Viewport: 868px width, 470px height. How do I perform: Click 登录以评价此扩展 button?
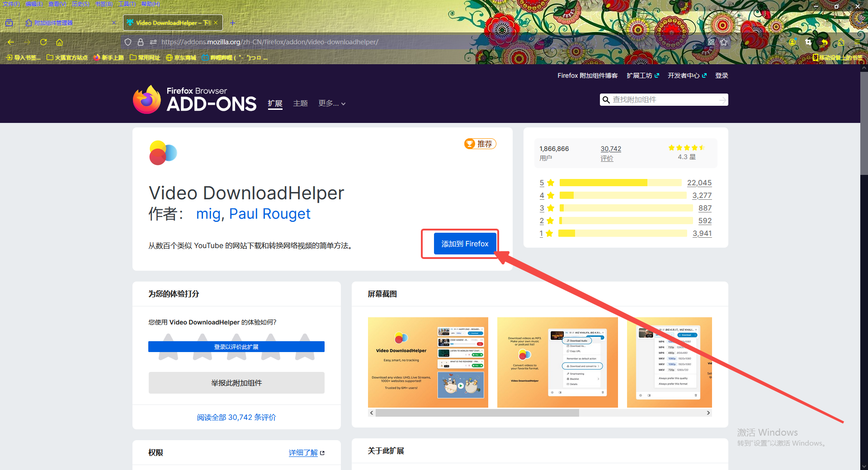[236, 347]
